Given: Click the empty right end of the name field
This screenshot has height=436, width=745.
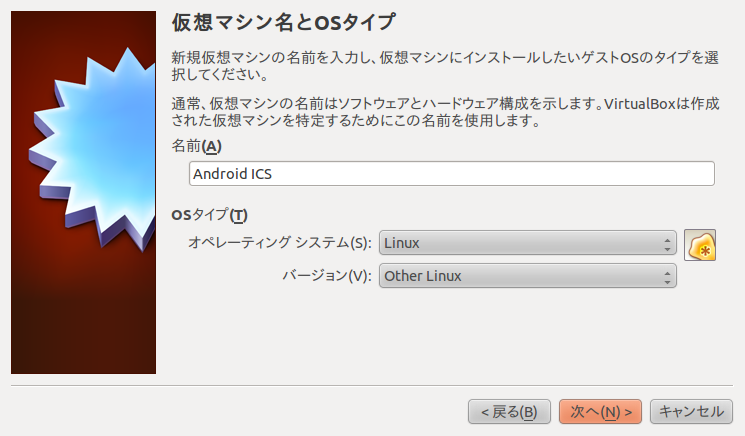Looking at the screenshot, I should pos(650,173).
